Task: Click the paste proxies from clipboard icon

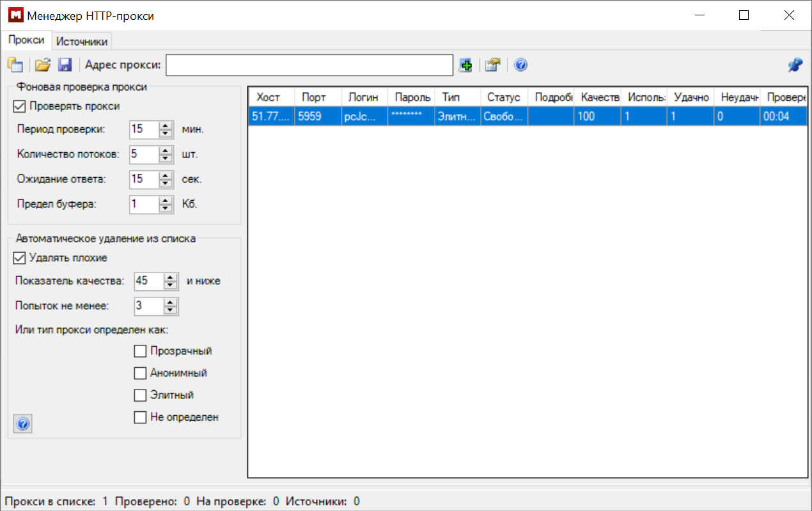Action: (x=15, y=65)
